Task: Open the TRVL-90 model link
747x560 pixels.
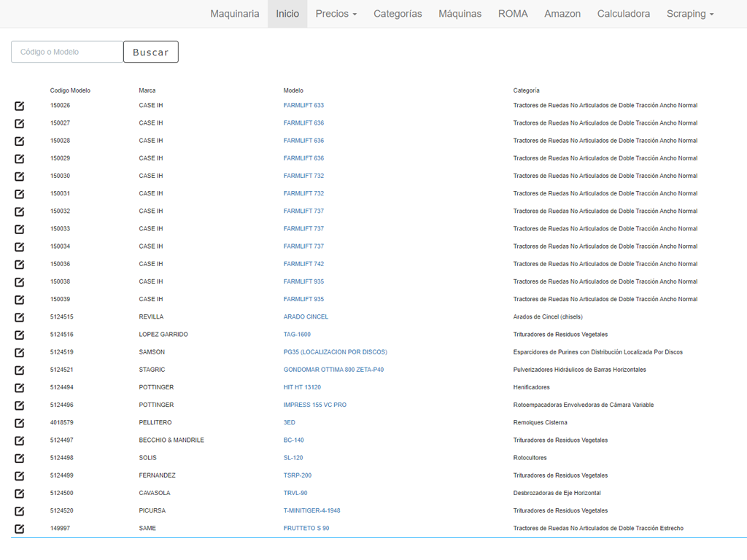Action: [295, 493]
